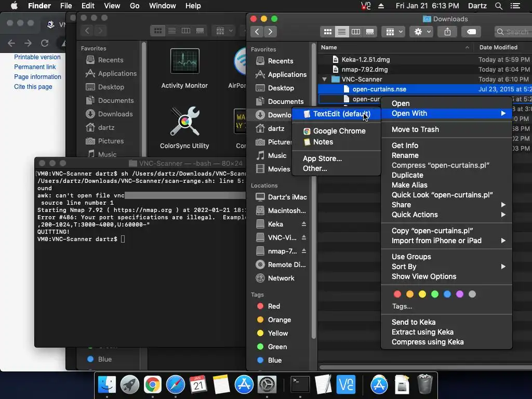Click Move to Trash in context menu
The height and width of the screenshot is (399, 532).
[446, 129]
